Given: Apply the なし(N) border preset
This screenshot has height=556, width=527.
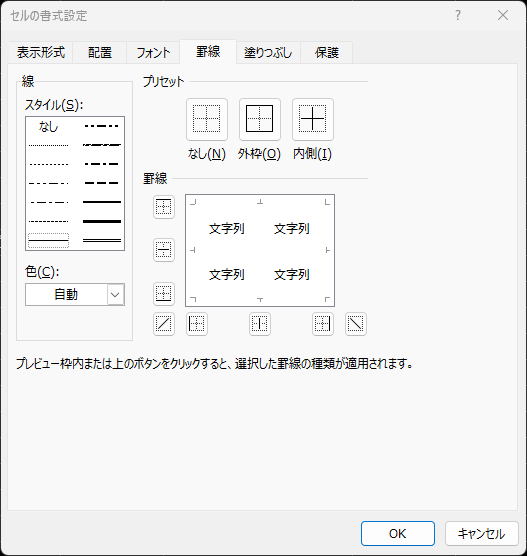Looking at the screenshot, I should click(x=207, y=119).
